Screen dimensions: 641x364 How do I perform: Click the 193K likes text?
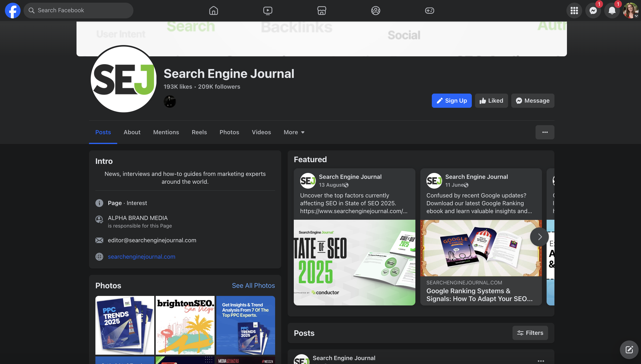coord(178,87)
